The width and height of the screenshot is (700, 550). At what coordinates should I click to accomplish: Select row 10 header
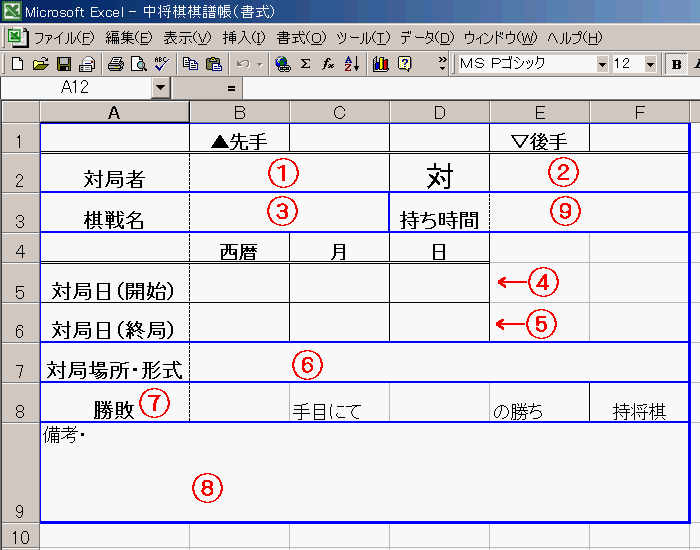(21, 537)
